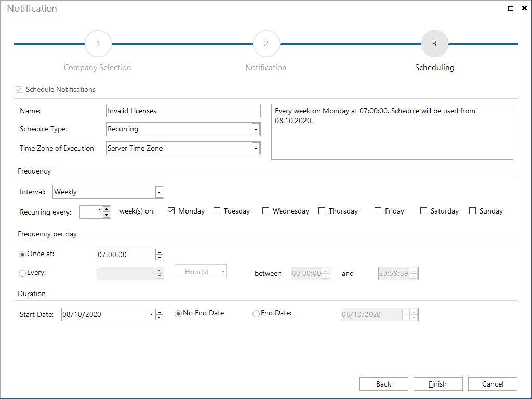Decrease Start Date with the down spinner
The width and height of the screenshot is (532, 399).
[159, 317]
